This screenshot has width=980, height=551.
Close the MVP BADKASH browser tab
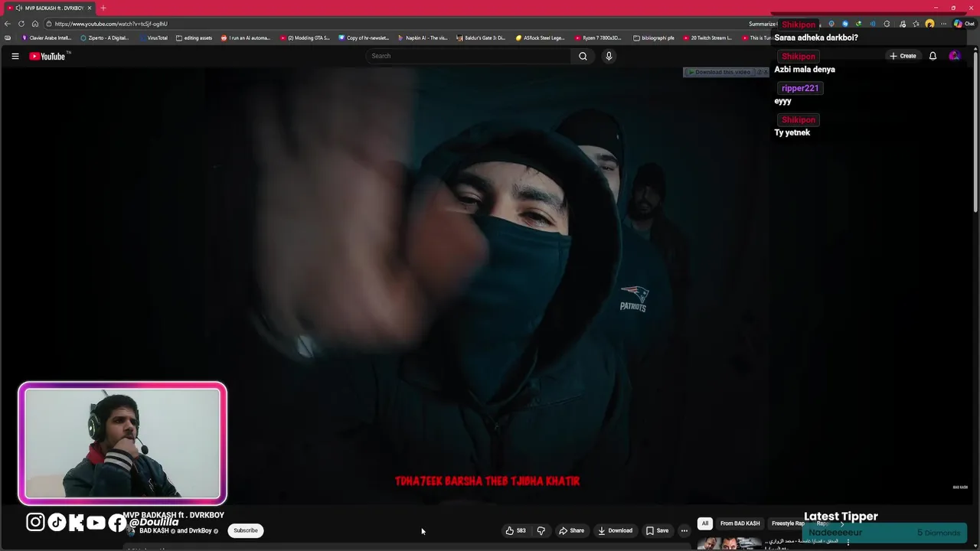click(x=90, y=8)
